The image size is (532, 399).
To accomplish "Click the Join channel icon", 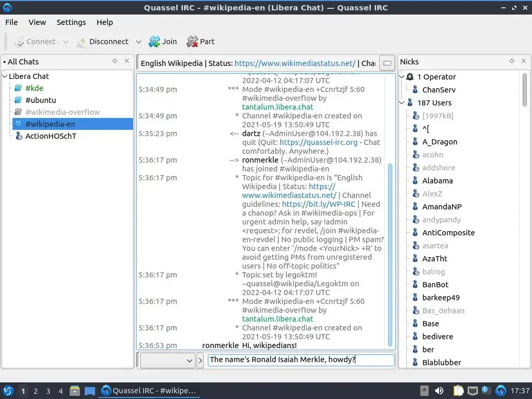I will tap(154, 42).
